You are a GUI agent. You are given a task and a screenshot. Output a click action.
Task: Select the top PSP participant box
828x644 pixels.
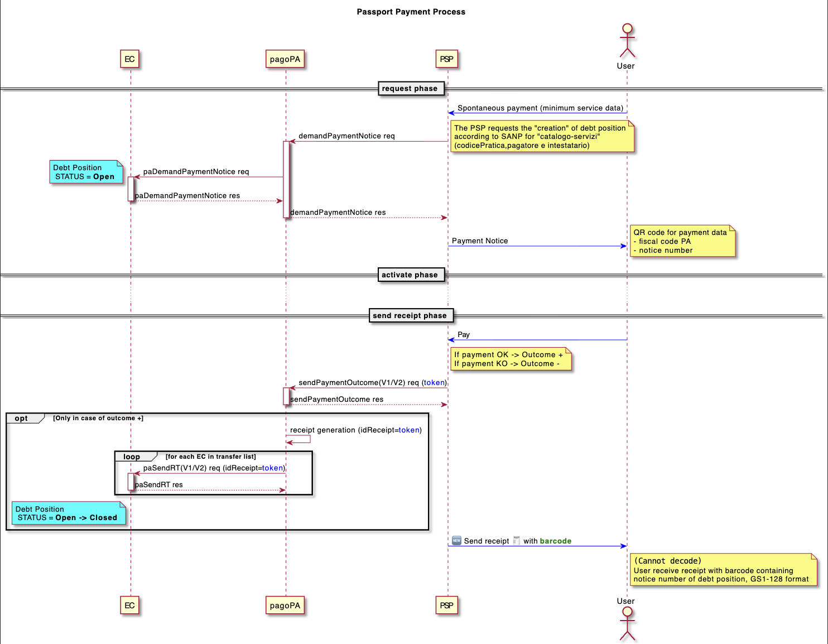(446, 59)
